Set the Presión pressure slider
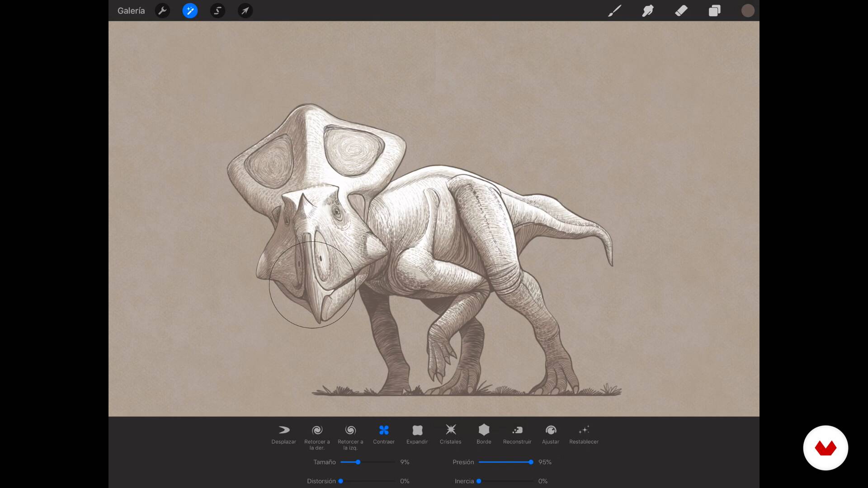 pyautogui.click(x=506, y=462)
